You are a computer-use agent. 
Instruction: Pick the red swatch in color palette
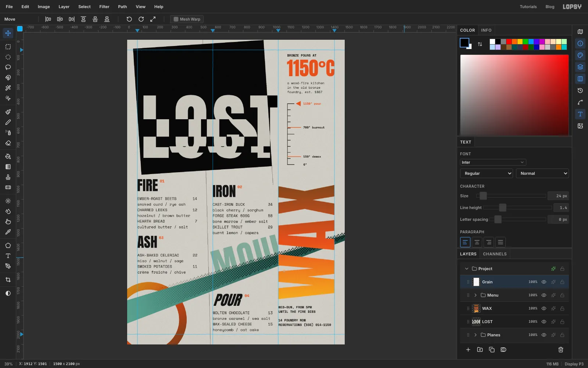509,42
